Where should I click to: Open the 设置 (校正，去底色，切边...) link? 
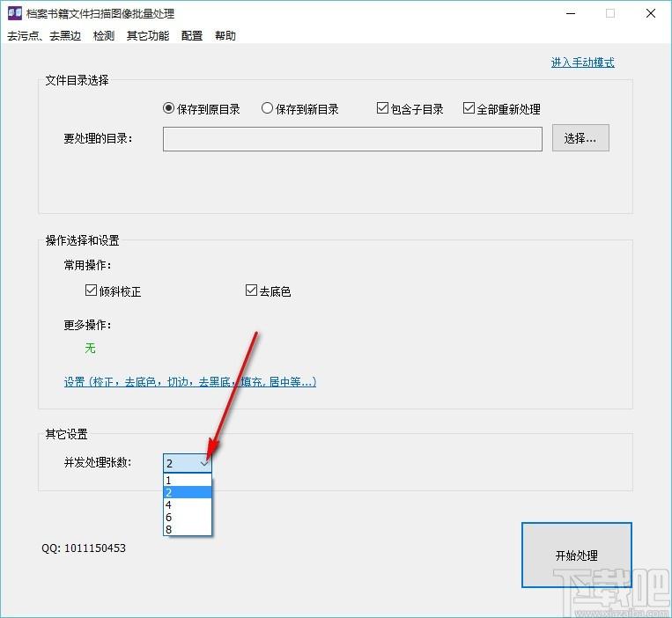(x=190, y=381)
